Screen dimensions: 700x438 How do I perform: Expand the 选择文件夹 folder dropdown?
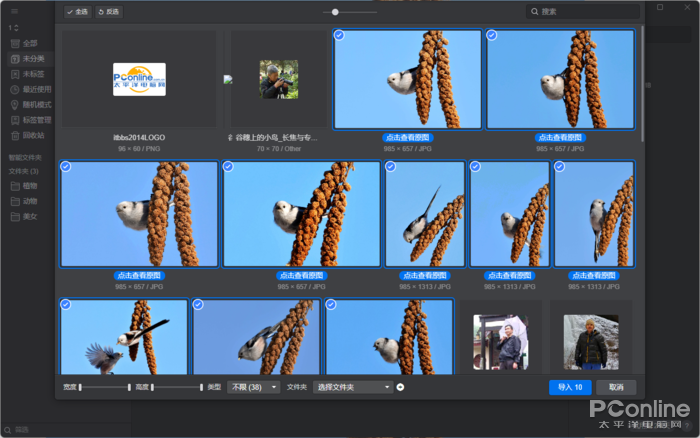353,387
